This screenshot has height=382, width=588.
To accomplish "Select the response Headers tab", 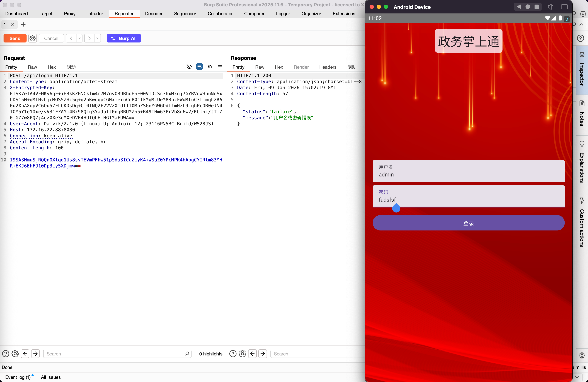I will point(328,67).
